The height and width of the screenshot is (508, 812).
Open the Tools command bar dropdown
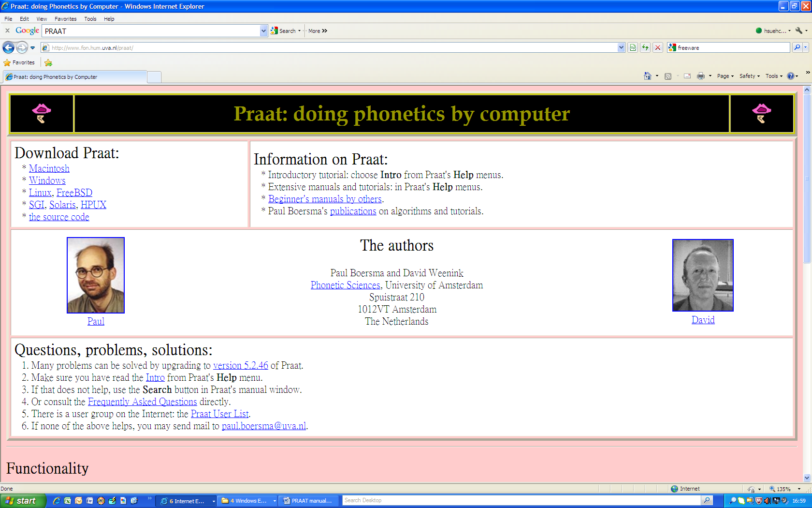pyautogui.click(x=774, y=76)
